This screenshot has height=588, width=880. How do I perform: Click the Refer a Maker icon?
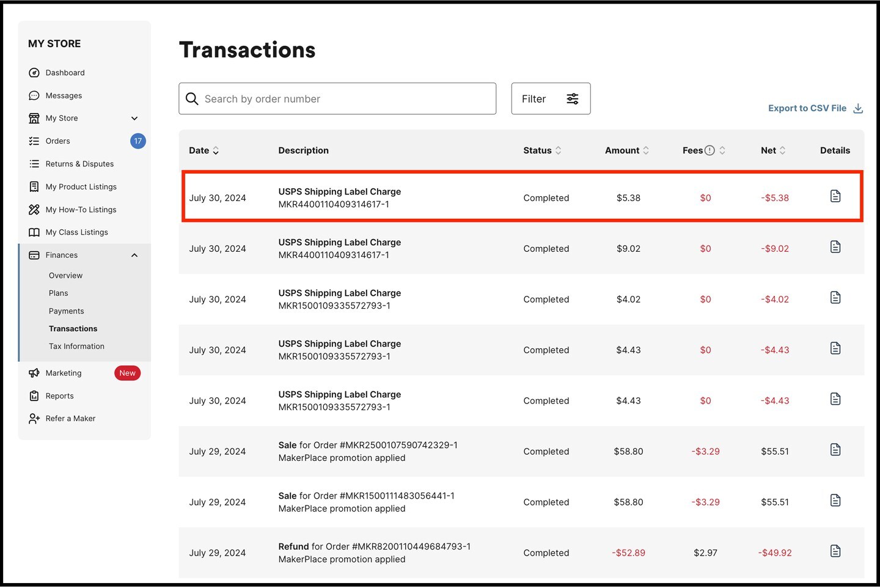34,418
